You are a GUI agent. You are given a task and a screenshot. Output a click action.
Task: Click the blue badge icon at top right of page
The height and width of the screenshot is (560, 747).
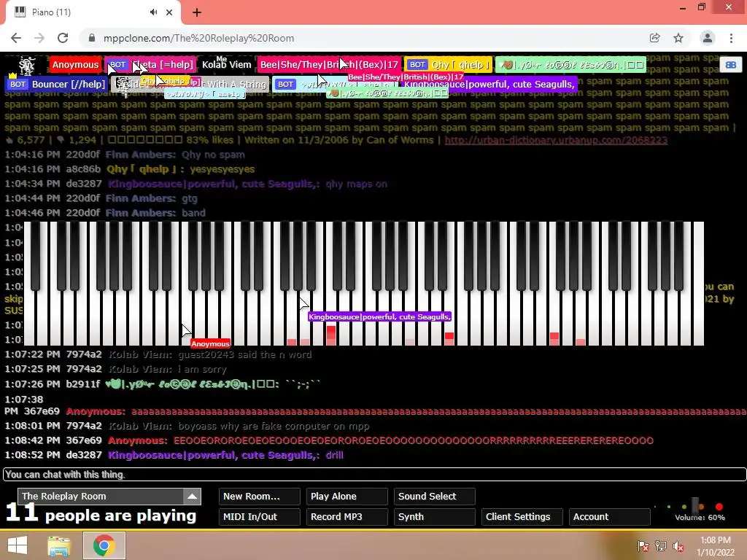click(x=731, y=65)
